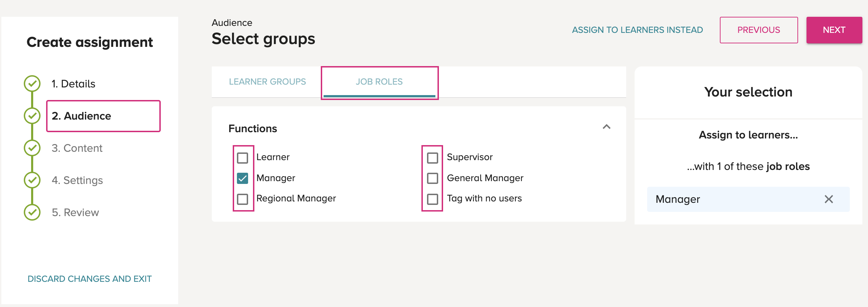Switch to the Learner Groups tab
The width and height of the screenshot is (868, 307).
267,82
